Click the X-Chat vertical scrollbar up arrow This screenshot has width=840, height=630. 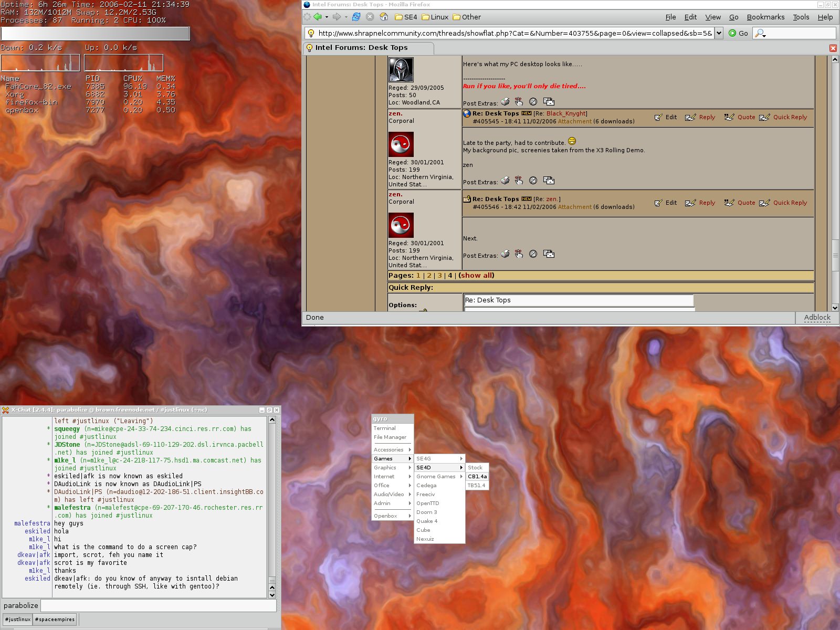coord(272,420)
